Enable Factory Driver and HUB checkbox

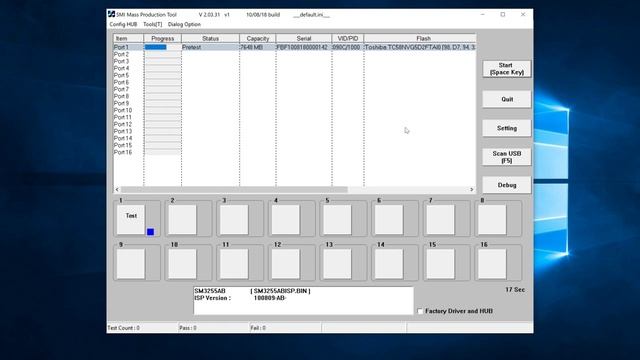pyautogui.click(x=420, y=311)
